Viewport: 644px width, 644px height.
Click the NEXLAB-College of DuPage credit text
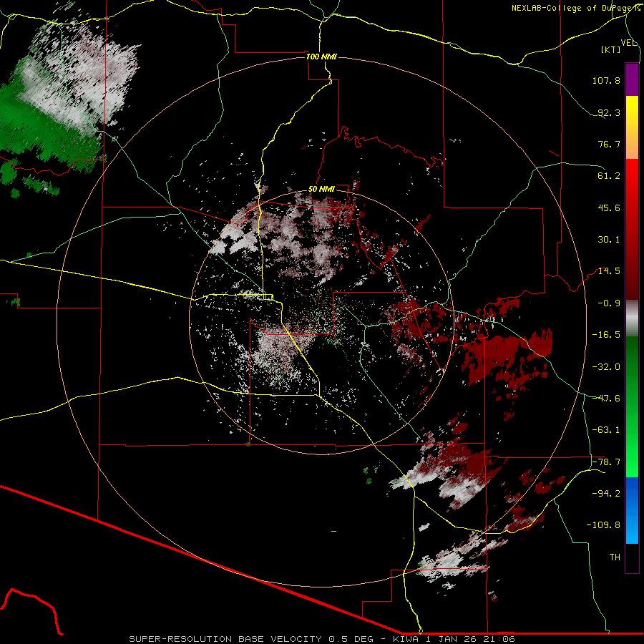click(575, 8)
